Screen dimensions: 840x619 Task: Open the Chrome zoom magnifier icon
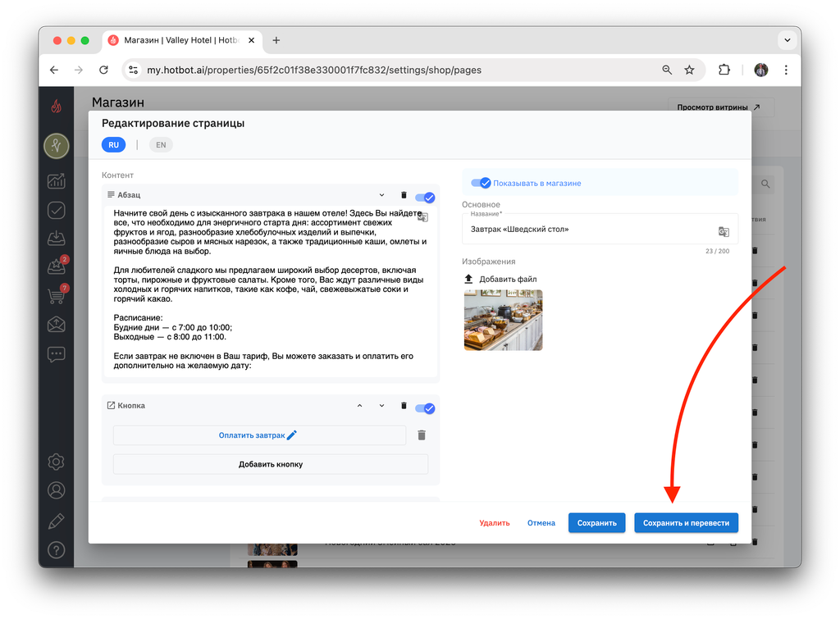[x=667, y=71]
